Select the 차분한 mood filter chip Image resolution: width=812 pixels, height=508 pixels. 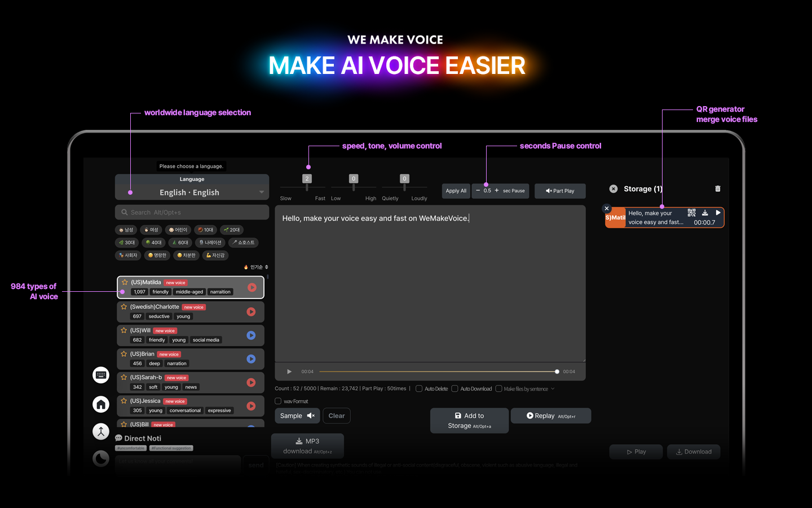(186, 255)
